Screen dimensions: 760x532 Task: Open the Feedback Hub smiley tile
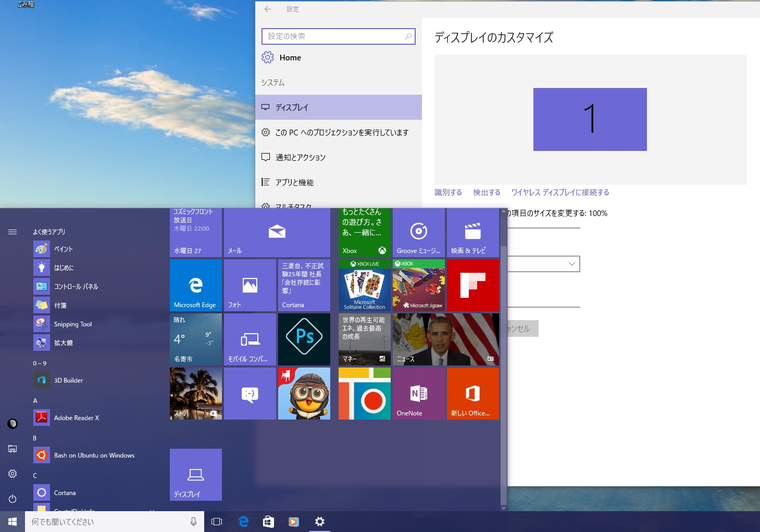(250, 394)
